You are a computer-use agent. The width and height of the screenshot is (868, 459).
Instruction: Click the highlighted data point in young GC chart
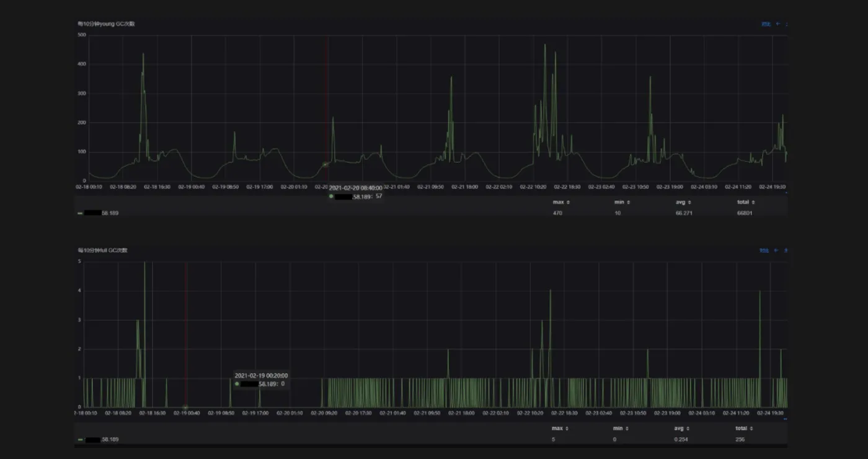coord(325,164)
